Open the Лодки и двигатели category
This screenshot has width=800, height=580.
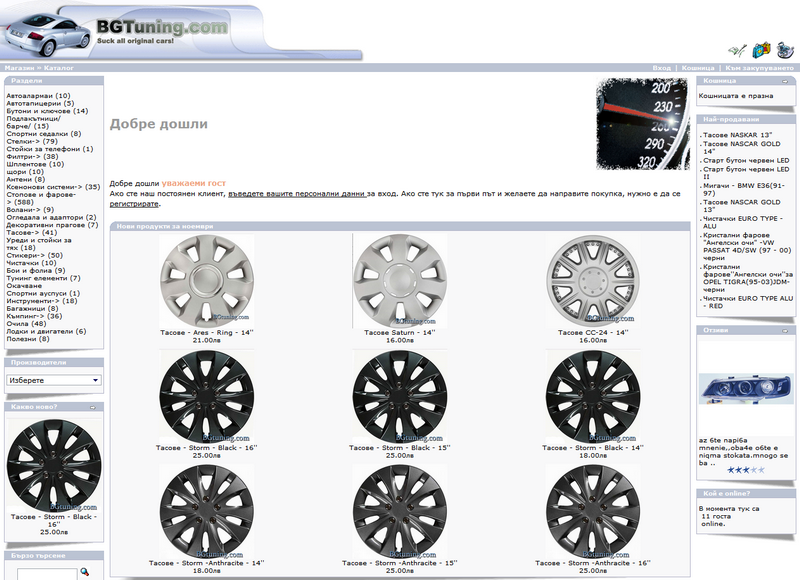tap(46, 332)
